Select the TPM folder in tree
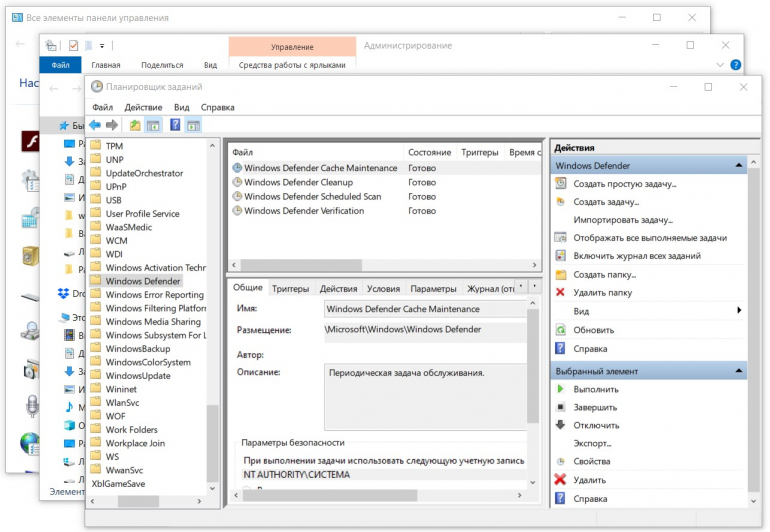 [x=114, y=146]
